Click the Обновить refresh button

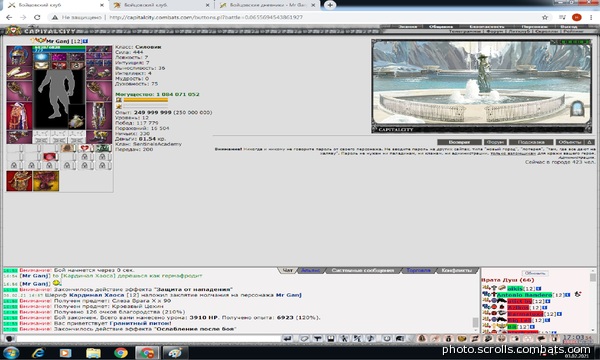coord(535,273)
